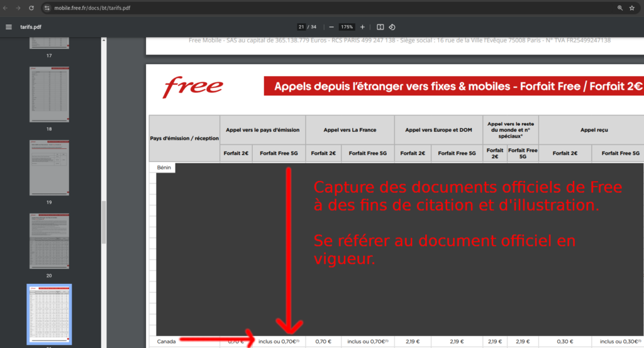
Task: Click the Appel vers Europe et DOM header
Action: 438,130
